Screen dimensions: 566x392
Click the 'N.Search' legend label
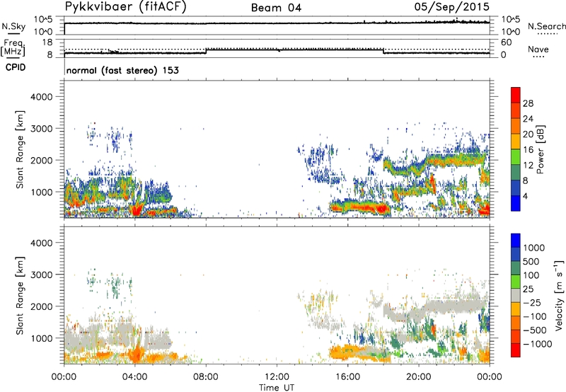click(x=546, y=26)
